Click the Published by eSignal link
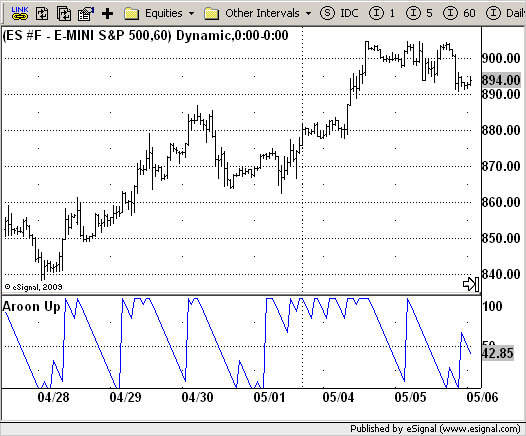Viewport: 526px width, 436px height. point(435,429)
